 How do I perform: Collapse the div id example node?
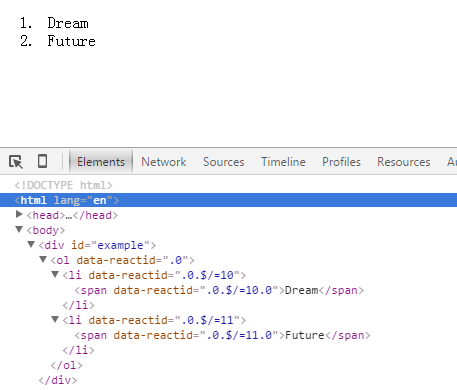[x=31, y=244]
